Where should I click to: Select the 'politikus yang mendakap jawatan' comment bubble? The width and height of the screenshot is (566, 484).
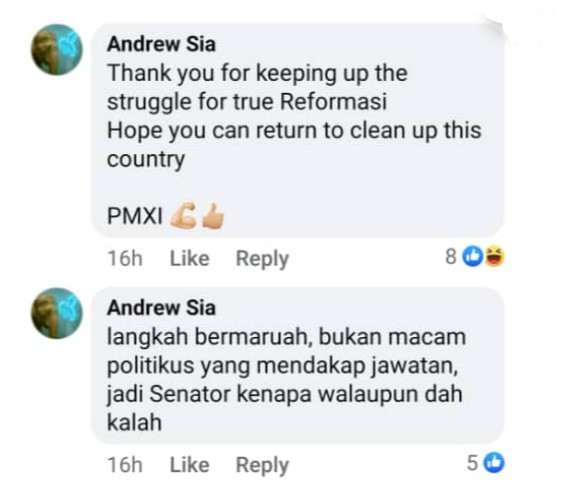coord(298,365)
